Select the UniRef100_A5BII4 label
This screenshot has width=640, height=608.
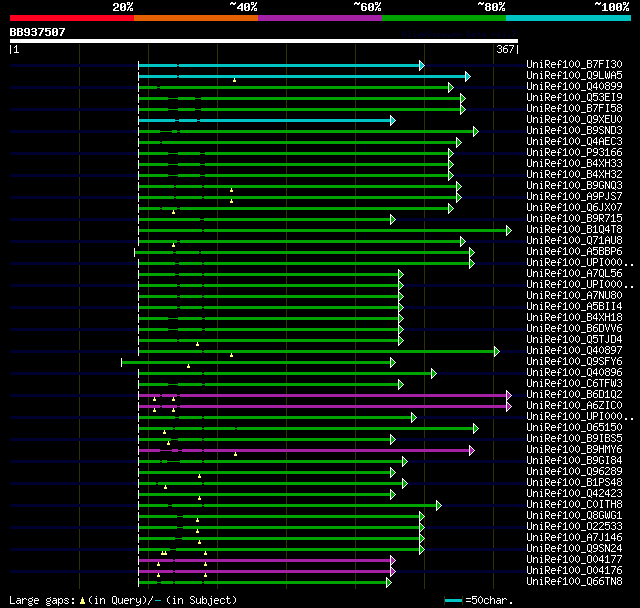pyautogui.click(x=574, y=307)
